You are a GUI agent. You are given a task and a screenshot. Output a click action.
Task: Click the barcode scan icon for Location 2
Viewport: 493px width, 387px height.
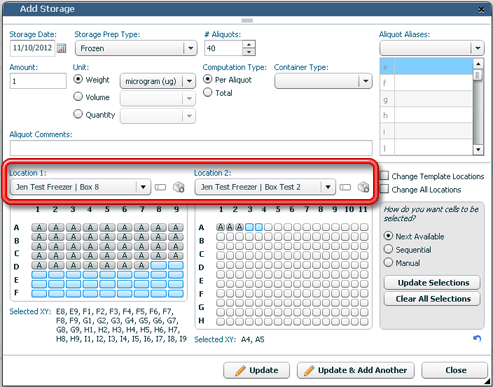[345, 187]
